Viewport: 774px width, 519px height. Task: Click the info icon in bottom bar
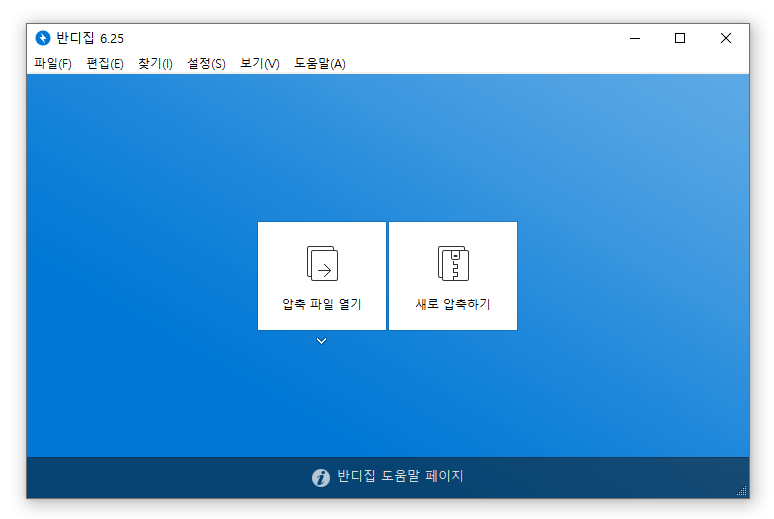pos(321,478)
